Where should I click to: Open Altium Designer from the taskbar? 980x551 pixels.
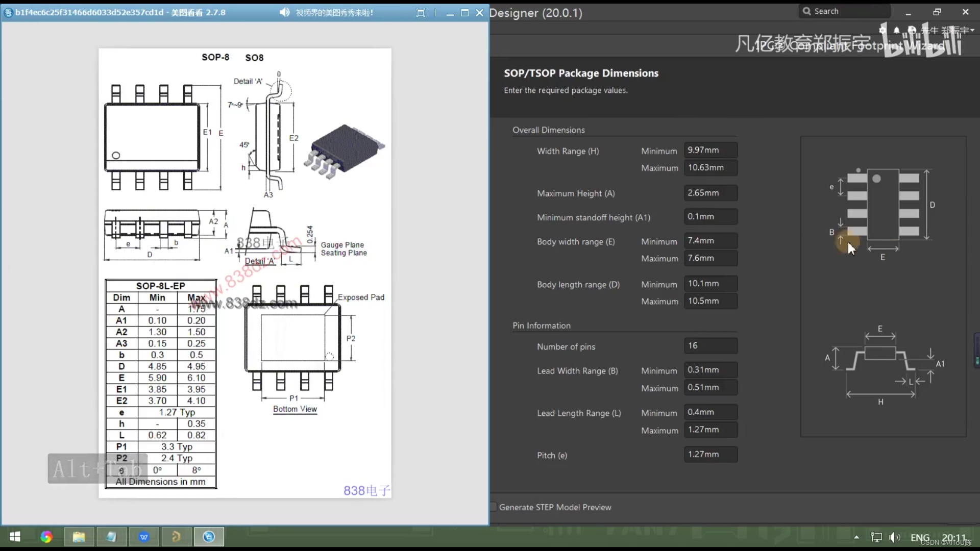coord(176,537)
